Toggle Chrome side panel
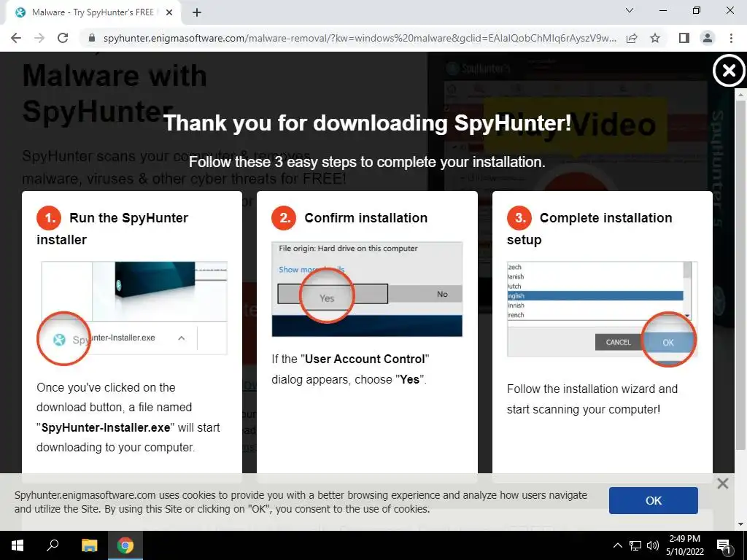 coord(684,38)
